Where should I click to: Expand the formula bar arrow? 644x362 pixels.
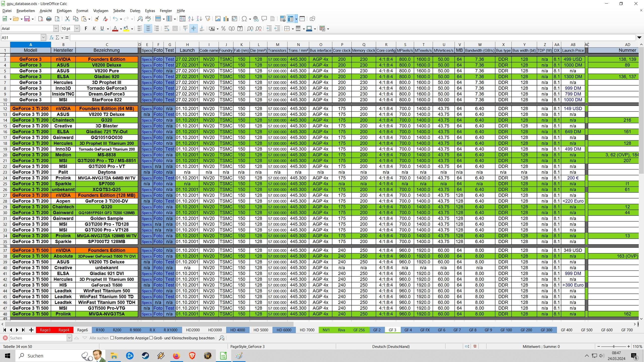(639, 38)
